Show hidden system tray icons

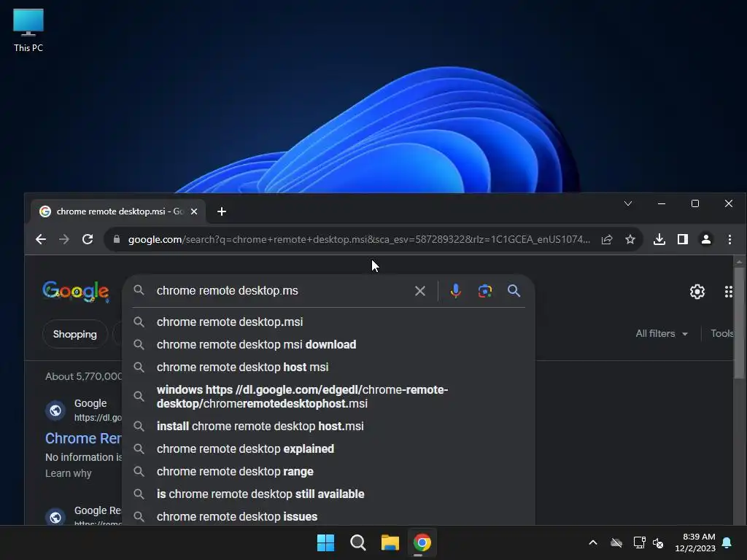593,542
